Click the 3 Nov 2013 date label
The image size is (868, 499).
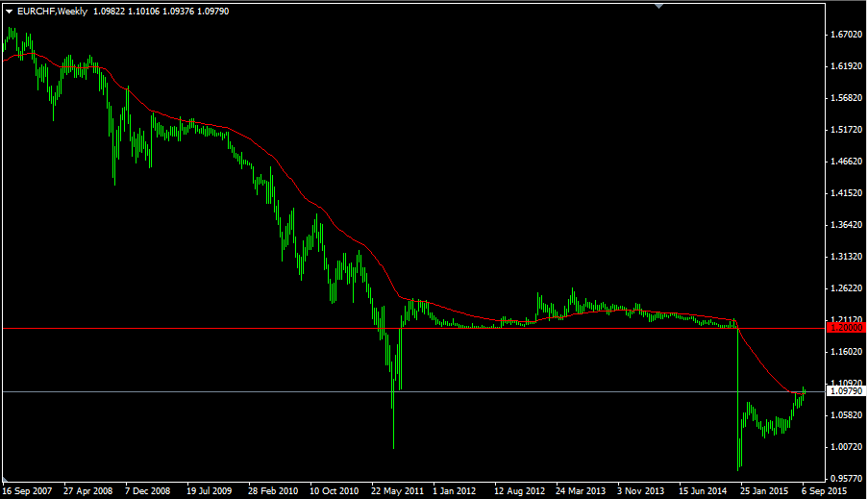click(x=640, y=490)
